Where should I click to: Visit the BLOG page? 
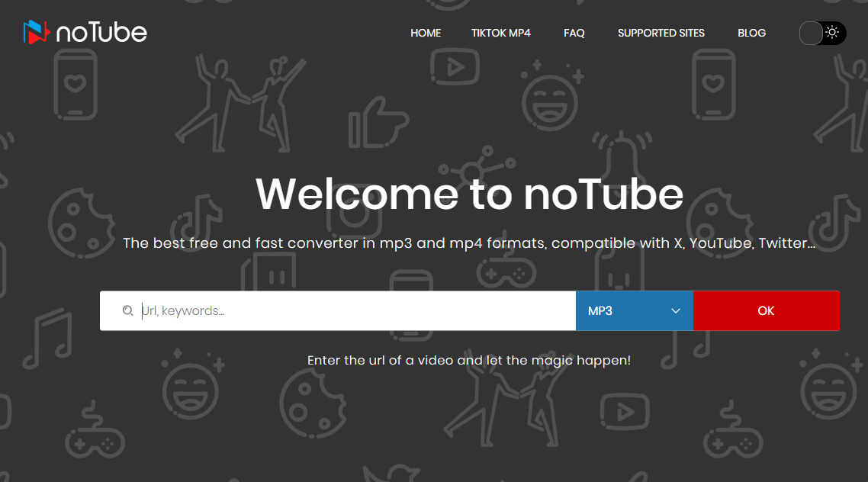click(751, 34)
